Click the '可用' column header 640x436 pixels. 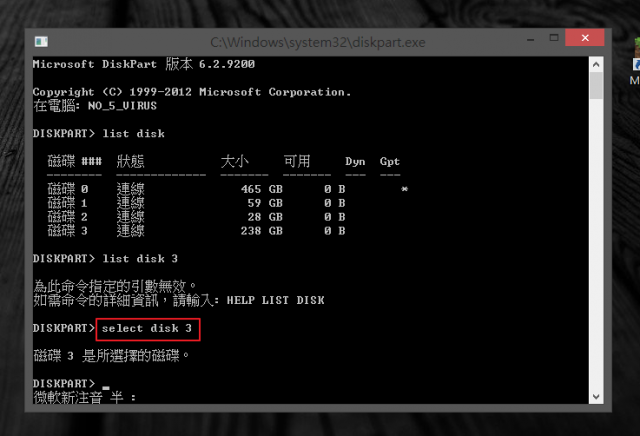click(297, 162)
